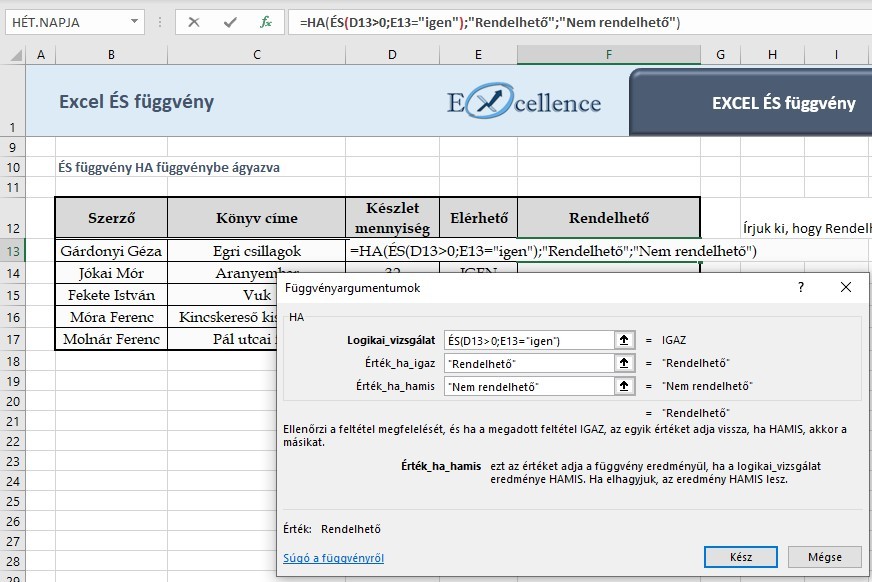
Task: Open Insert Function via the fx icon
Action: (x=266, y=22)
